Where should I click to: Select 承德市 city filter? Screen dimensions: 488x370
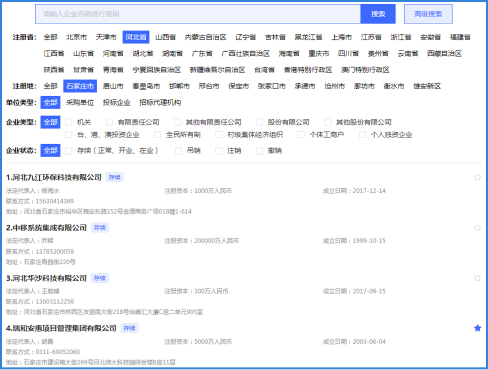point(305,86)
